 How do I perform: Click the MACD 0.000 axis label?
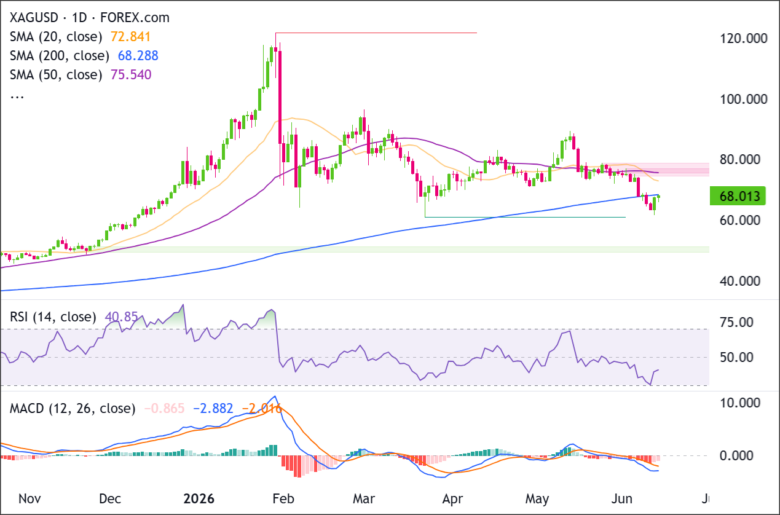(x=736, y=455)
